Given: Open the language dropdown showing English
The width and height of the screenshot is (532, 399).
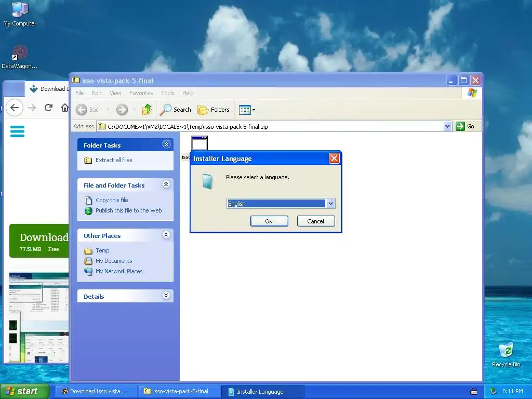Looking at the screenshot, I should [330, 204].
